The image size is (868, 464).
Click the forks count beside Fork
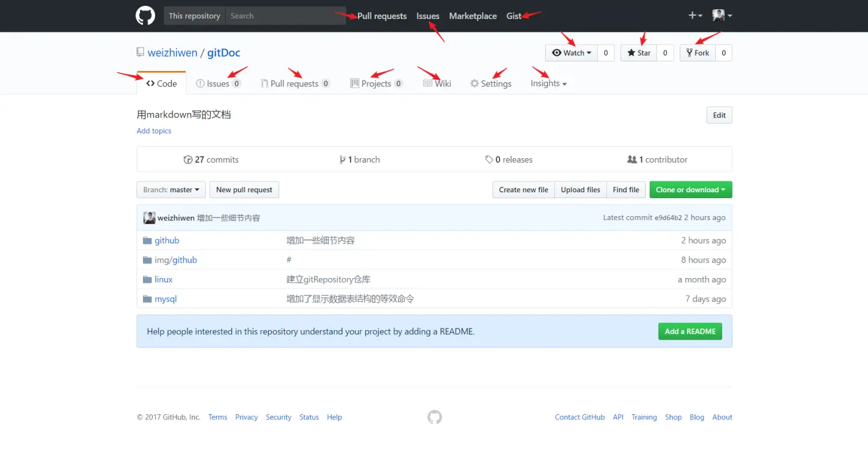[x=724, y=53]
